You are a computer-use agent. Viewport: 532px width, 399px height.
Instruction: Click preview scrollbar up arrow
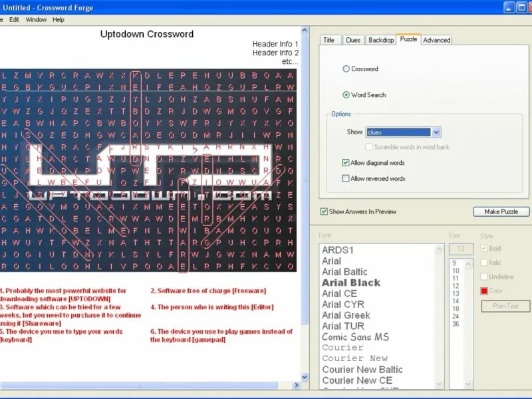(305, 30)
